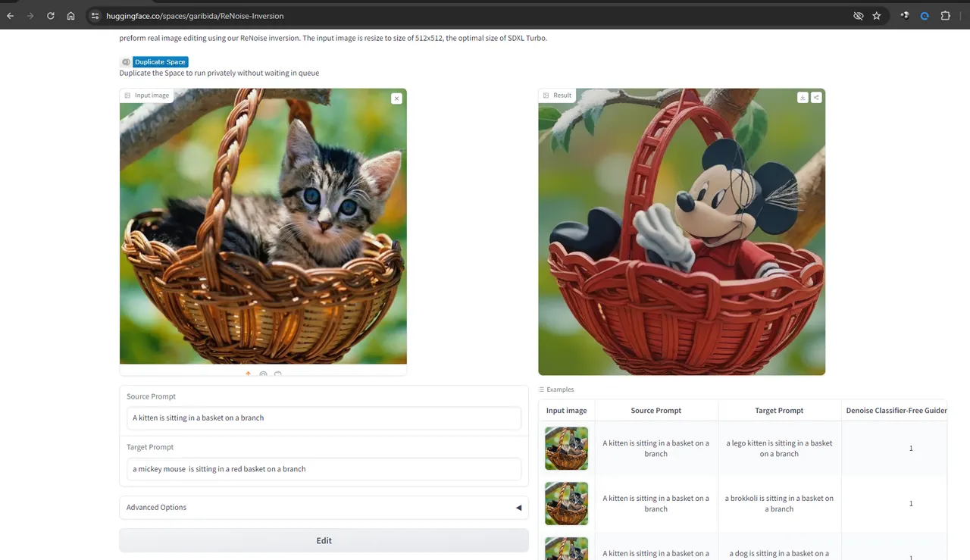Select upload source orange arrow icon

[248, 374]
